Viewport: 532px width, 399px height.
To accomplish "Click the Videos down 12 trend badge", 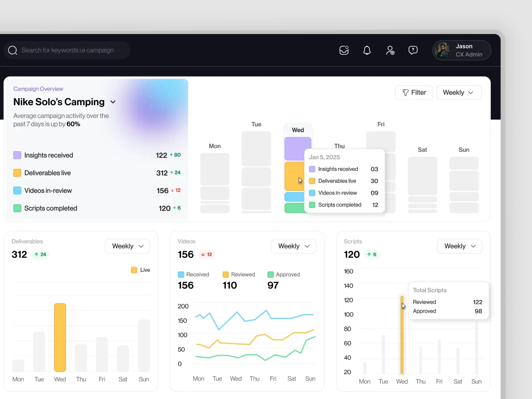I will [x=207, y=254].
